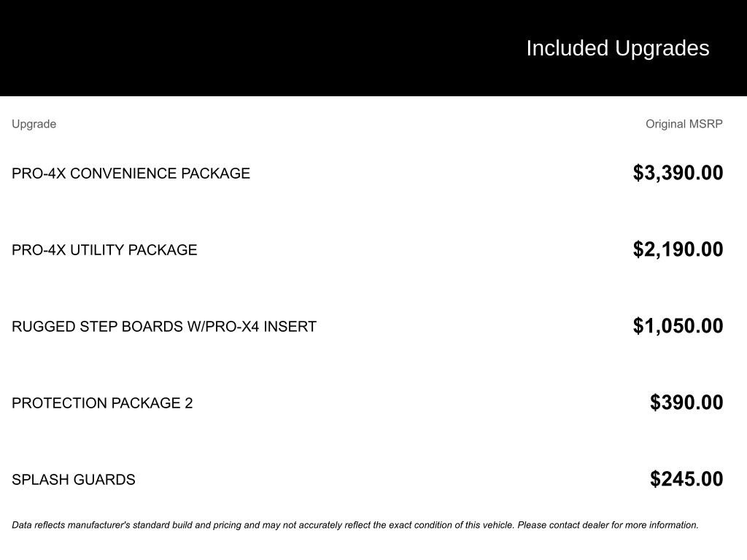Select the PRO-4X CONVENIENCE PACKAGE upgrade name

pos(131,174)
